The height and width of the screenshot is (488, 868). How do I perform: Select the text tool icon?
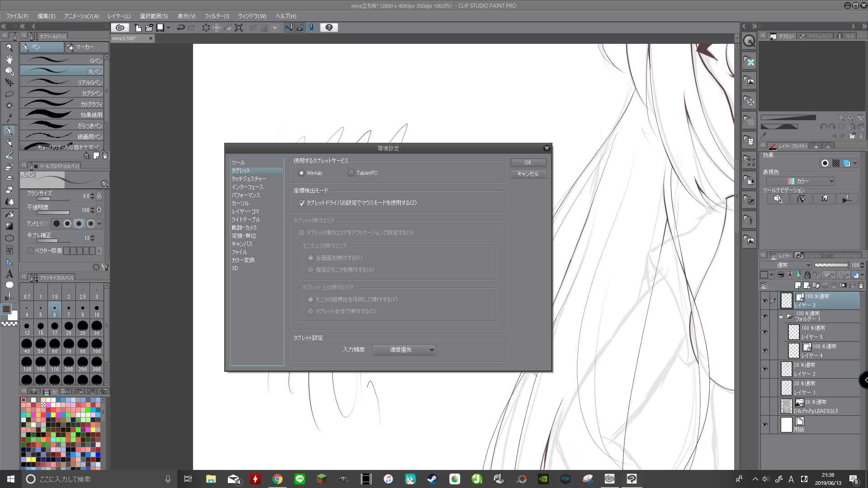tap(9, 274)
